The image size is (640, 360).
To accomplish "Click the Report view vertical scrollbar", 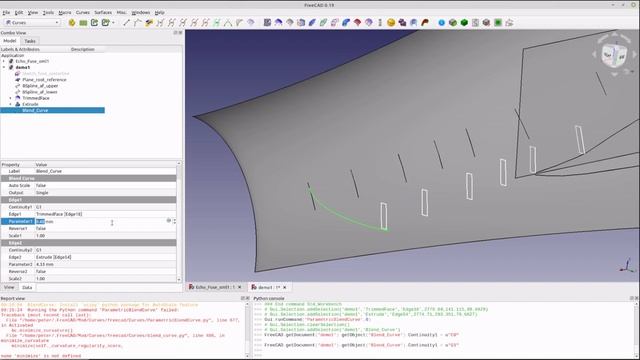I will pos(247,330).
